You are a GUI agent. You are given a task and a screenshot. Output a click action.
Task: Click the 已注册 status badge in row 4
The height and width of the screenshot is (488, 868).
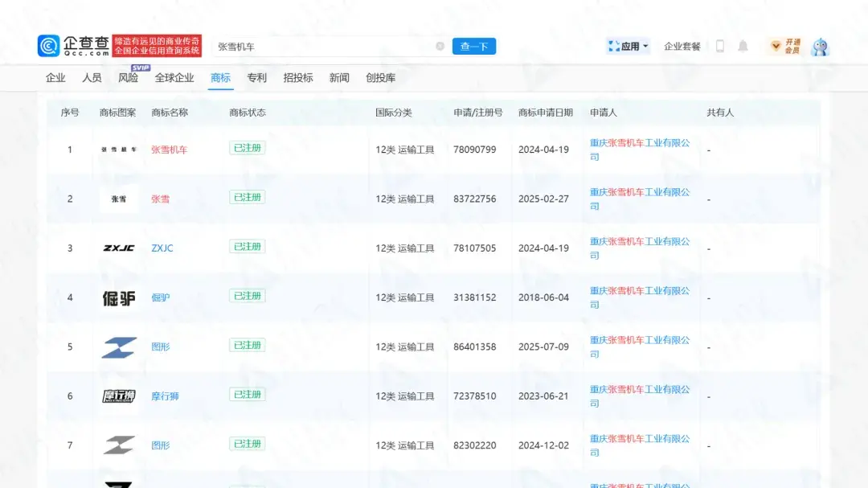[248, 296]
